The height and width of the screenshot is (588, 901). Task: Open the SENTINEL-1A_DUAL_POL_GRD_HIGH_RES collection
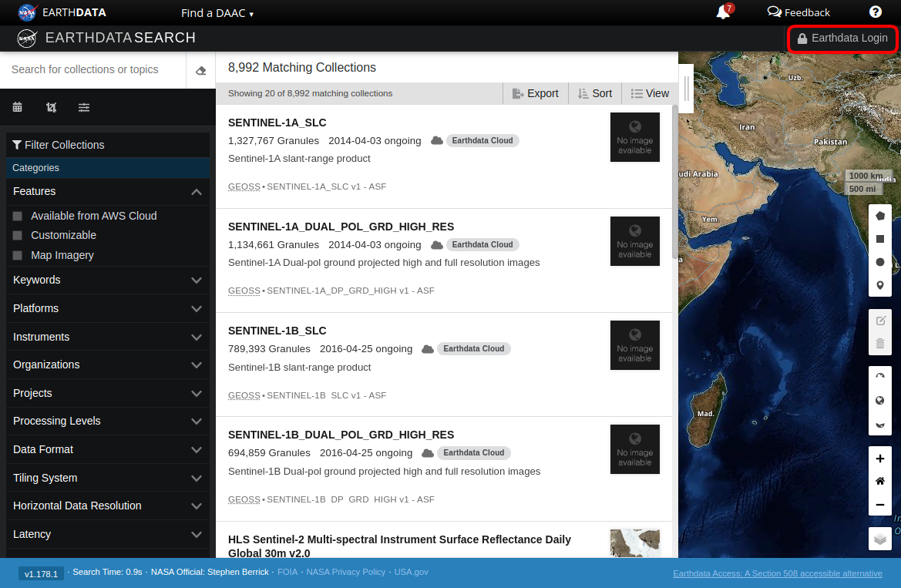click(341, 227)
